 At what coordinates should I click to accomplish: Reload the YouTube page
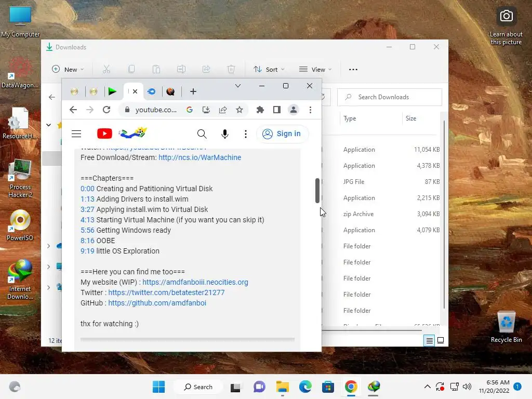tap(107, 110)
